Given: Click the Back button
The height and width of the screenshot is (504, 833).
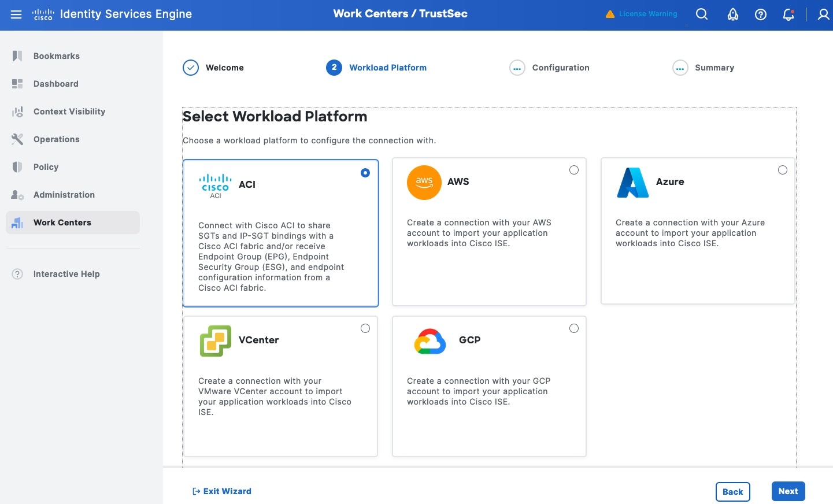Looking at the screenshot, I should click(x=732, y=492).
